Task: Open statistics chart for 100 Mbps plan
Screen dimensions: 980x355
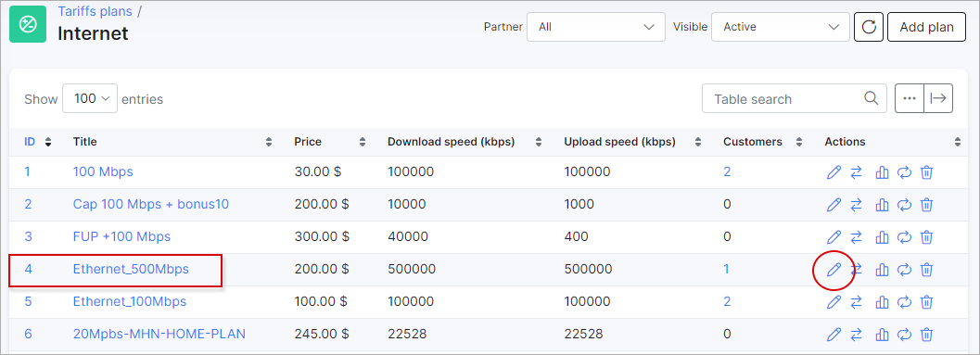Action: tap(882, 171)
